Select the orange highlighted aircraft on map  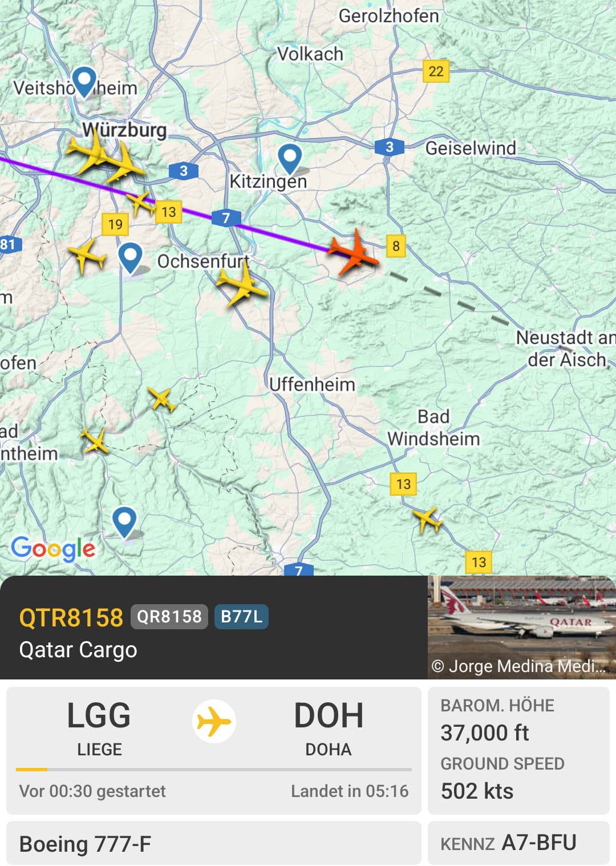point(354,252)
